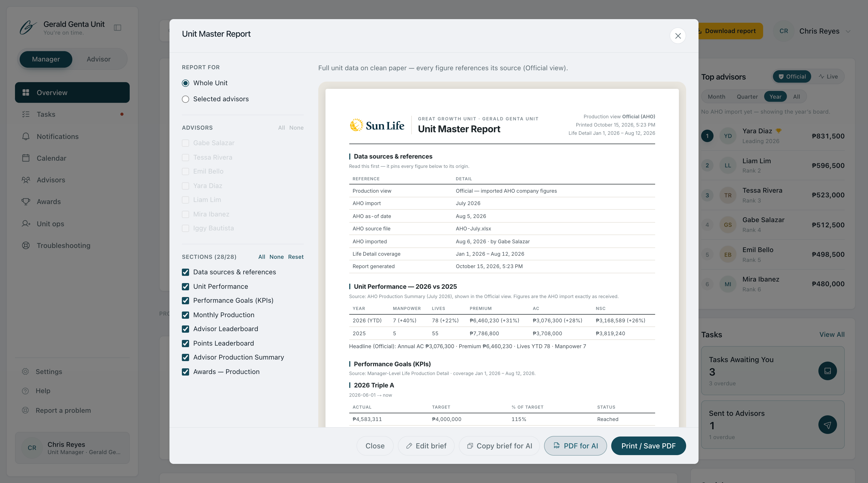Click the PDF for AI button
The image size is (868, 483).
(x=576, y=446)
